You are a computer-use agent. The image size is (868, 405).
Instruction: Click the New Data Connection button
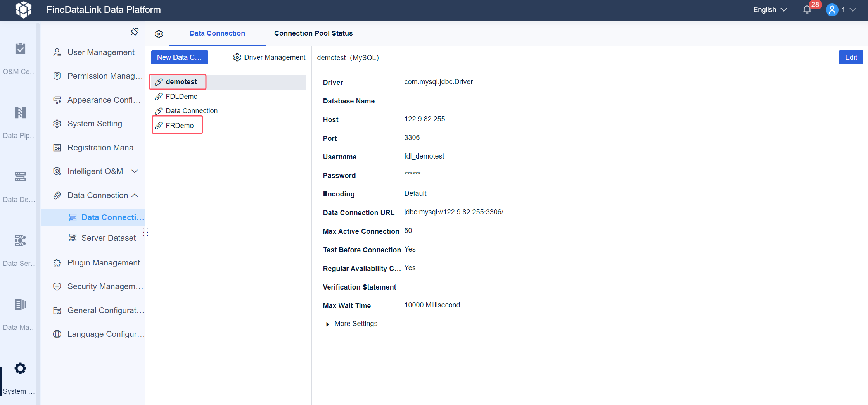point(180,57)
